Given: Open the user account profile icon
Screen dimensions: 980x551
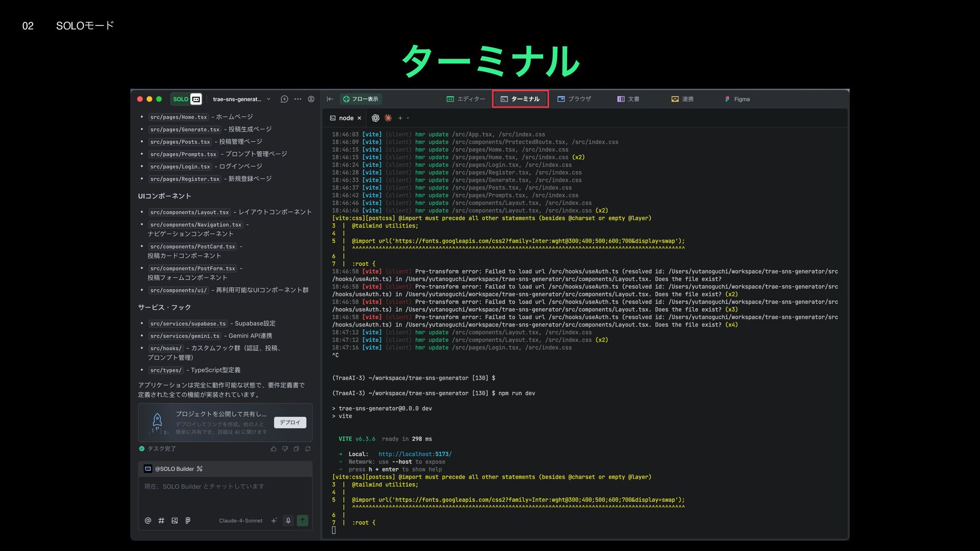Looking at the screenshot, I should [311, 99].
